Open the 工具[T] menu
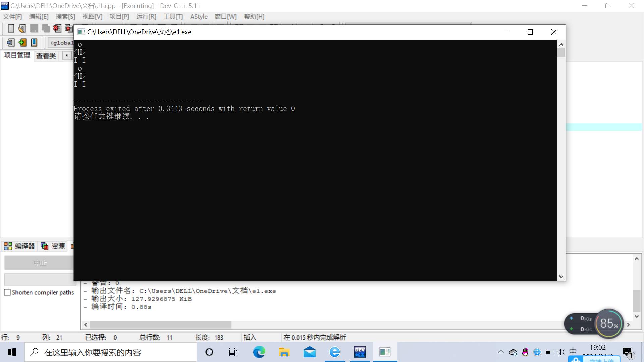The height and width of the screenshot is (362, 644). [173, 17]
